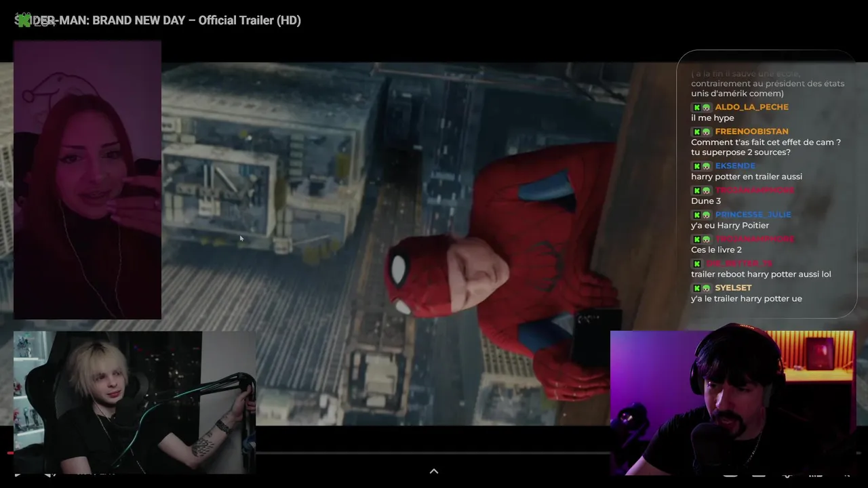The width and height of the screenshot is (868, 488).
Task: Click the green K badge next to EKSENDE
Action: click(x=696, y=166)
